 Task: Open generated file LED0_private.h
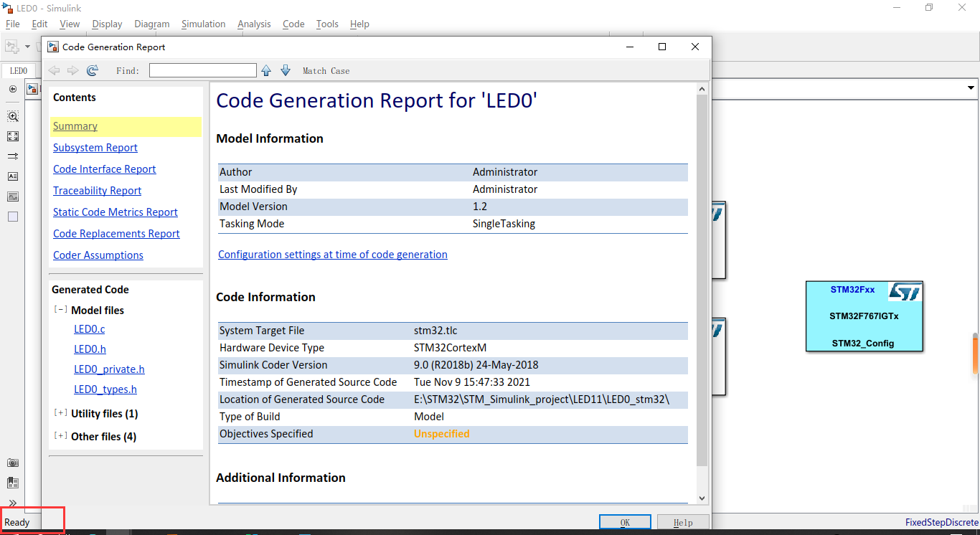[x=109, y=369]
